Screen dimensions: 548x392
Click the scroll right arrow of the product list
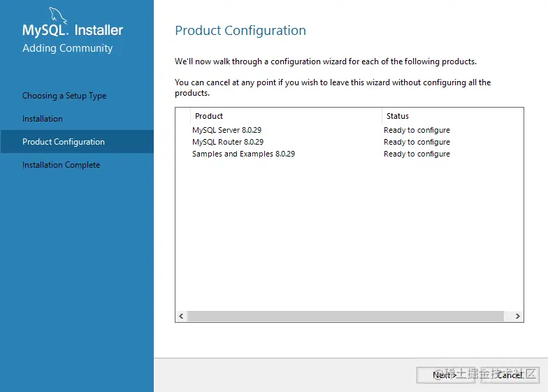point(517,316)
